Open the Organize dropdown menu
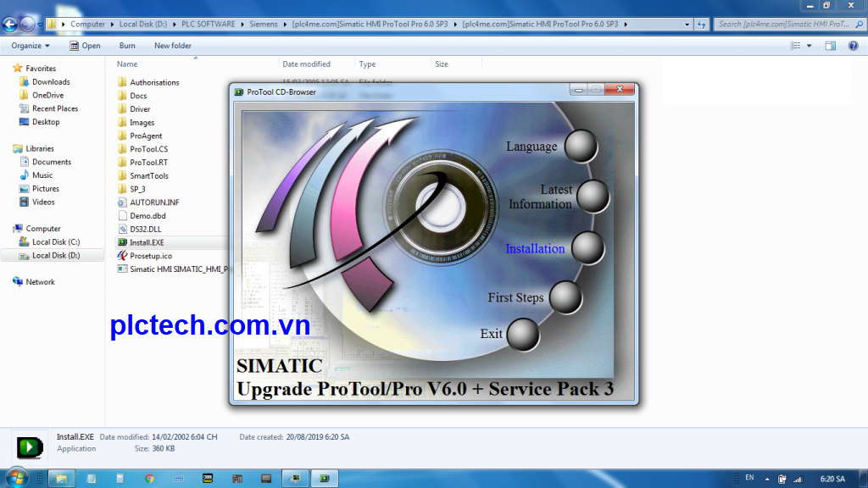The height and width of the screenshot is (488, 868). click(31, 46)
